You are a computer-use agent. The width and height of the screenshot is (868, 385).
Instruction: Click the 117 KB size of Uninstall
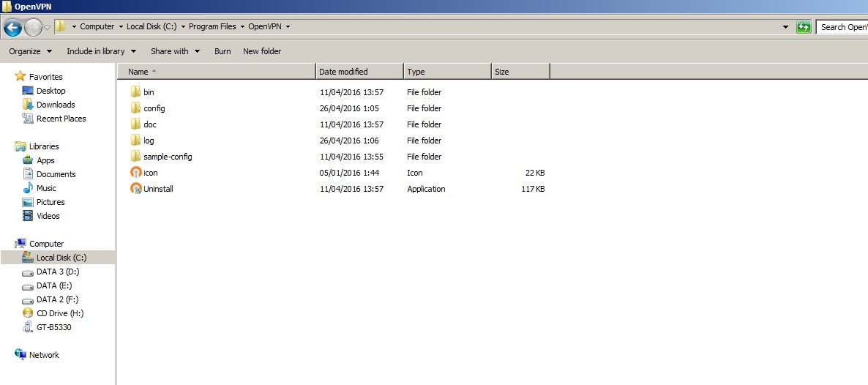(x=531, y=189)
